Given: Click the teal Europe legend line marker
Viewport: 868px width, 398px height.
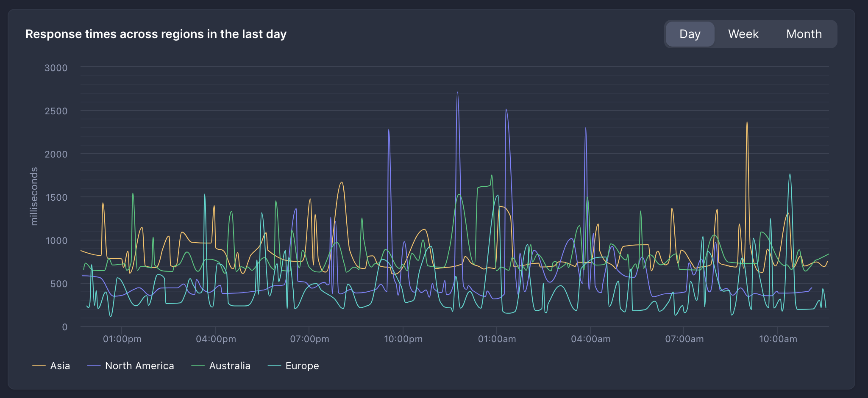Looking at the screenshot, I should point(275,366).
